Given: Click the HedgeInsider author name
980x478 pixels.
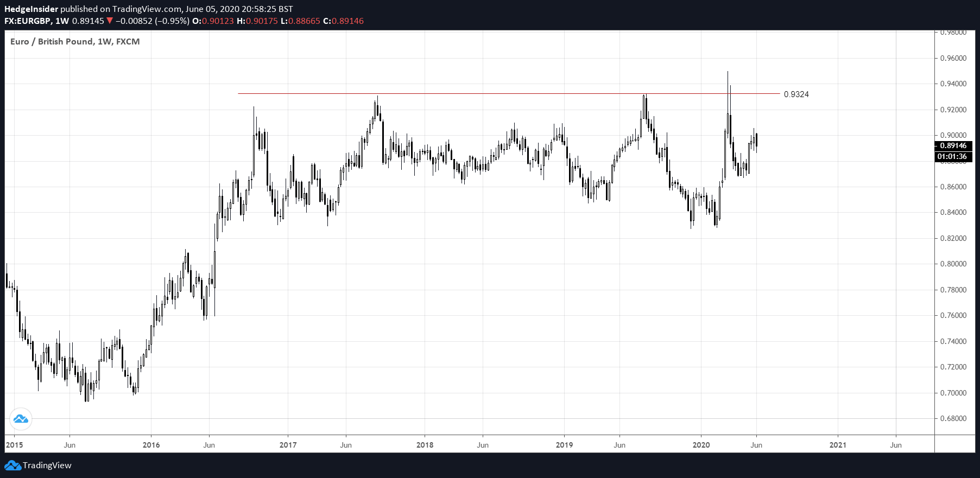Looking at the screenshot, I should 31,9.
